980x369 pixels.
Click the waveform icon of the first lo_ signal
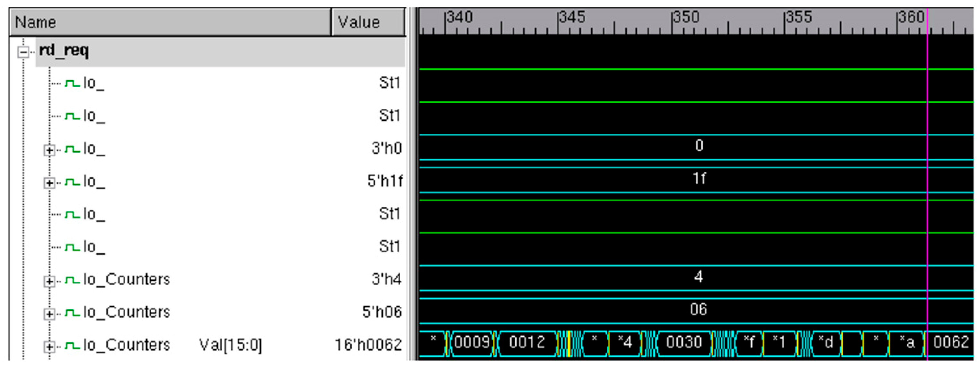[72, 83]
